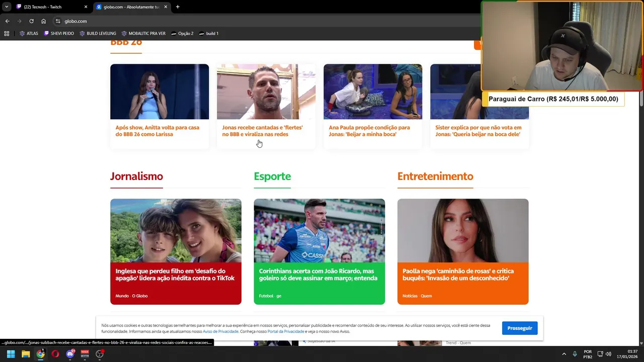
Task: Open the Esporte section heading
Action: click(x=272, y=176)
